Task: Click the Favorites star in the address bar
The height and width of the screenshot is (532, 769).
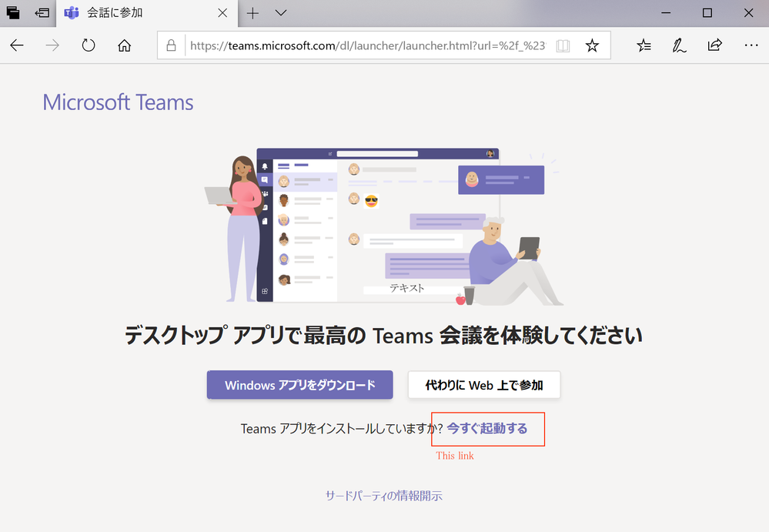Action: pyautogui.click(x=592, y=46)
